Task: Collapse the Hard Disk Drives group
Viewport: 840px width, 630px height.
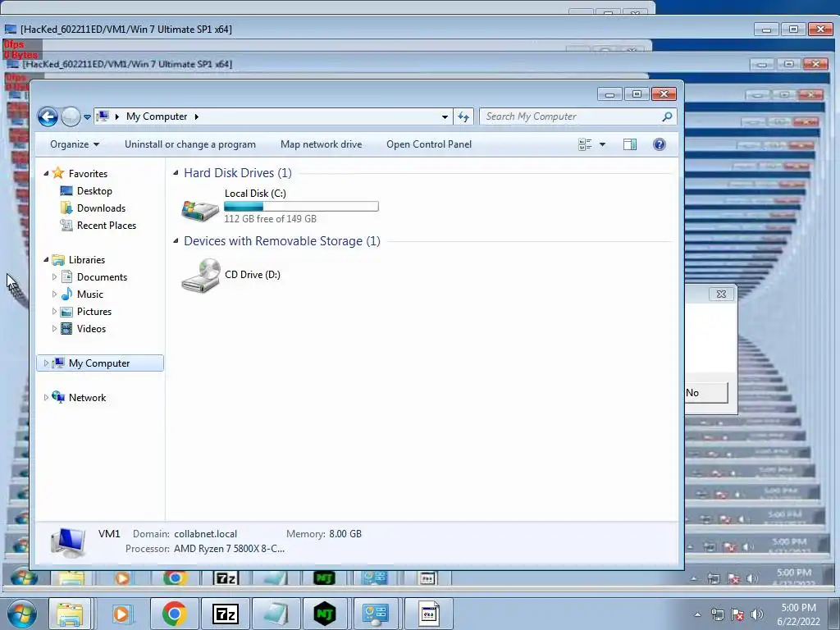Action: (x=176, y=172)
